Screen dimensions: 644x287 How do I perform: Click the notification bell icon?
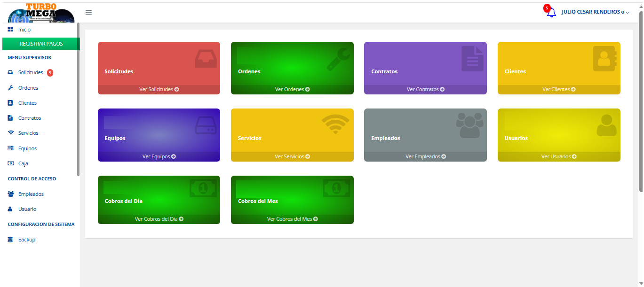tap(551, 13)
